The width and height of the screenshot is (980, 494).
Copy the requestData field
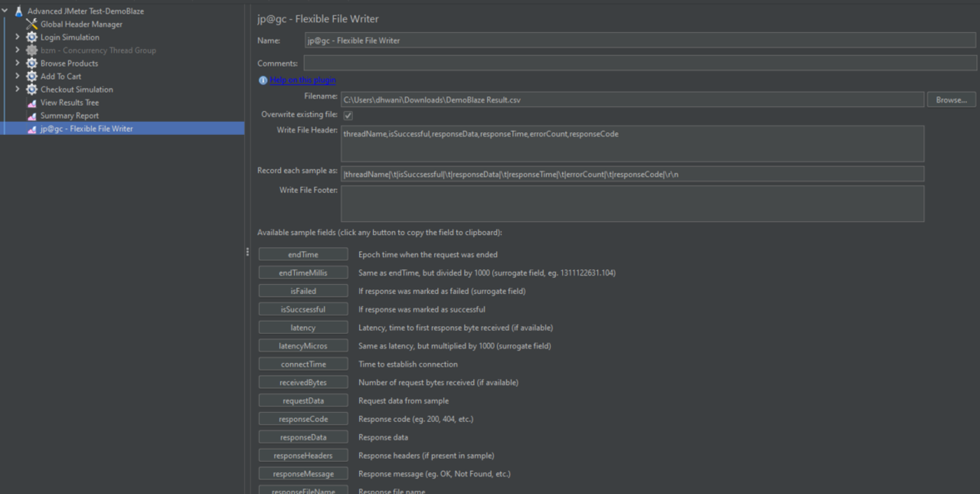click(303, 401)
